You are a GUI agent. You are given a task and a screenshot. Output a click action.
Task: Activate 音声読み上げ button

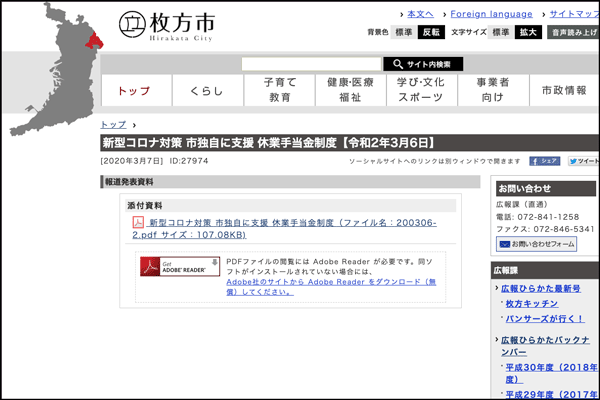(x=573, y=32)
